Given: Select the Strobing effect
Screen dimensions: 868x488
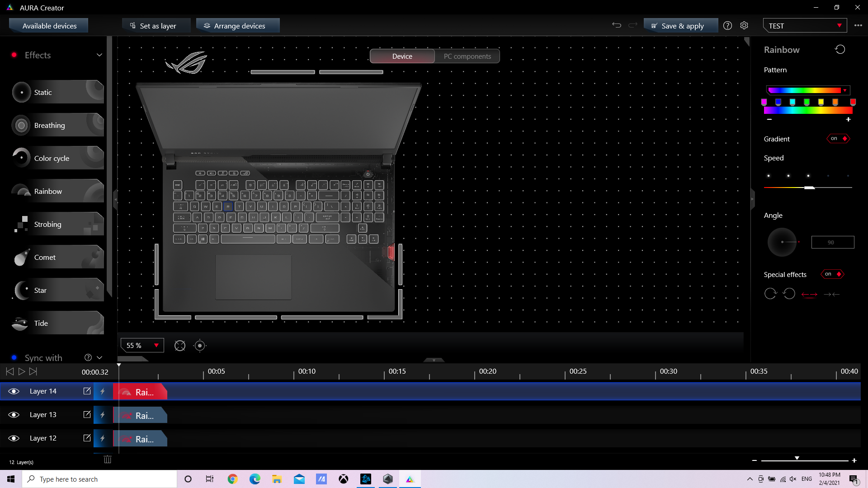Looking at the screenshot, I should [x=58, y=224].
